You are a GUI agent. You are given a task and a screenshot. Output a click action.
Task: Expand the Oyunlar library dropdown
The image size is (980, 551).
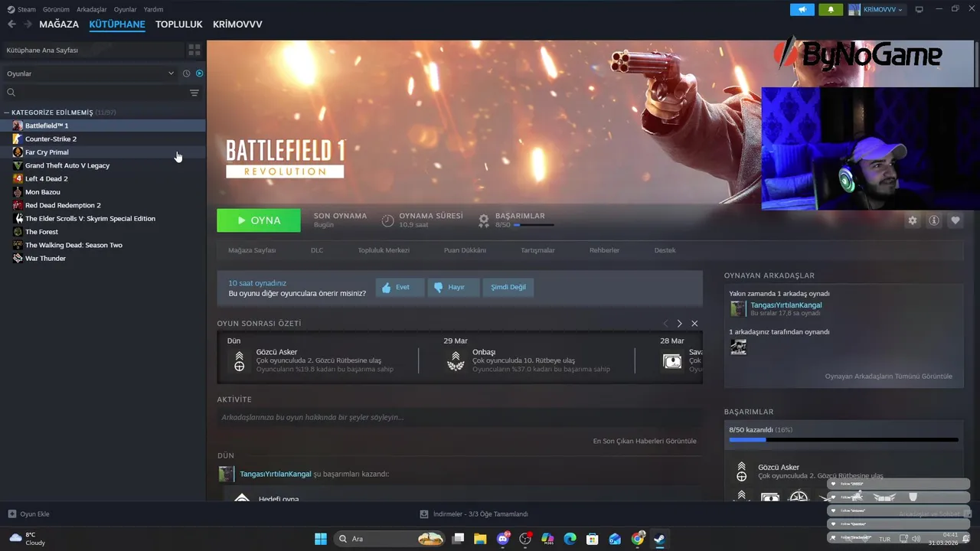point(90,73)
